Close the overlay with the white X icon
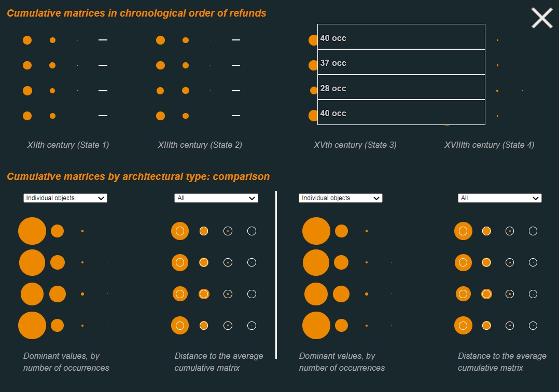The image size is (559, 392). tap(542, 18)
